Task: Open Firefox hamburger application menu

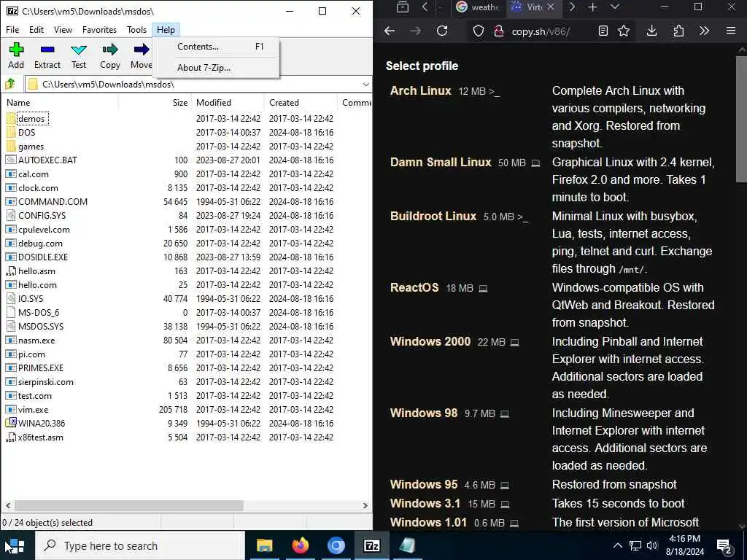Action: (x=731, y=31)
